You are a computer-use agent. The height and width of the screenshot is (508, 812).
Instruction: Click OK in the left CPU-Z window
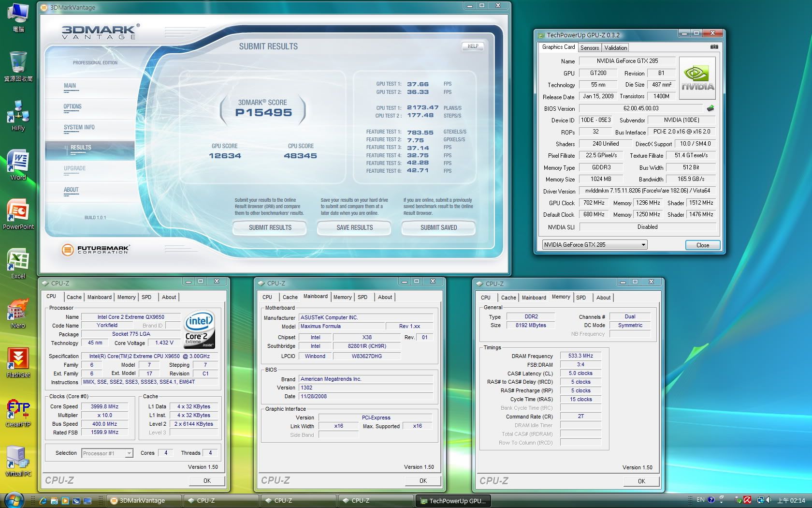[207, 480]
